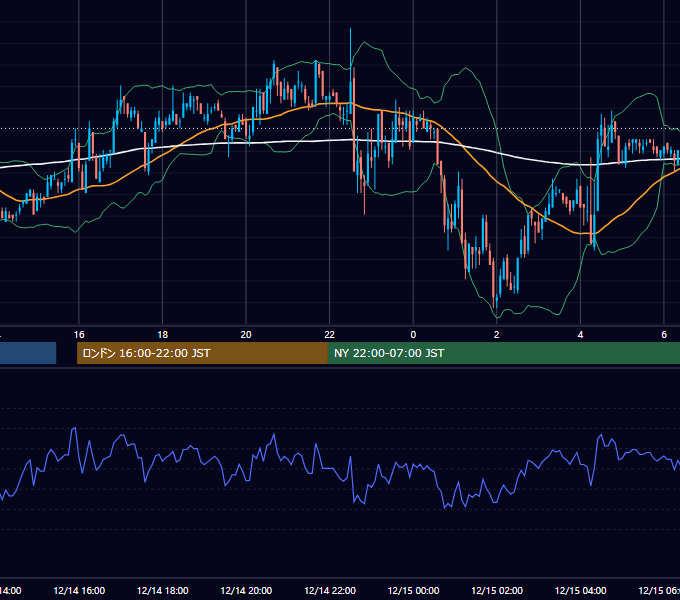This screenshot has height=600, width=680.
Task: Select the 12/14 18:00 date label
Action: [163, 590]
